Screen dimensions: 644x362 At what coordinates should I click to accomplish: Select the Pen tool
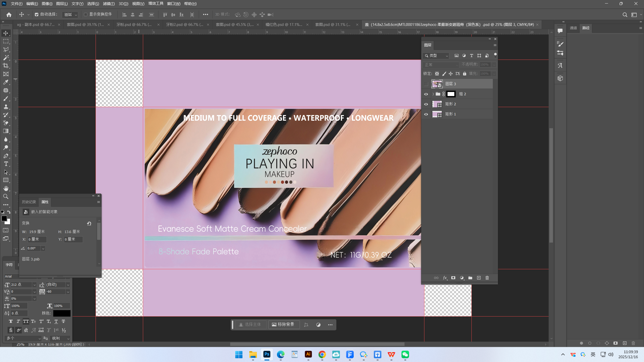coord(6,156)
